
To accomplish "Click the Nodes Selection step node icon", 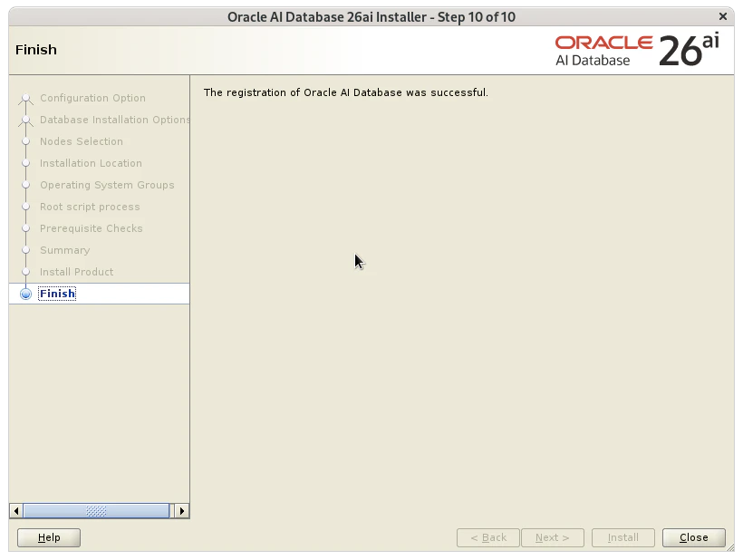I will coord(26,141).
